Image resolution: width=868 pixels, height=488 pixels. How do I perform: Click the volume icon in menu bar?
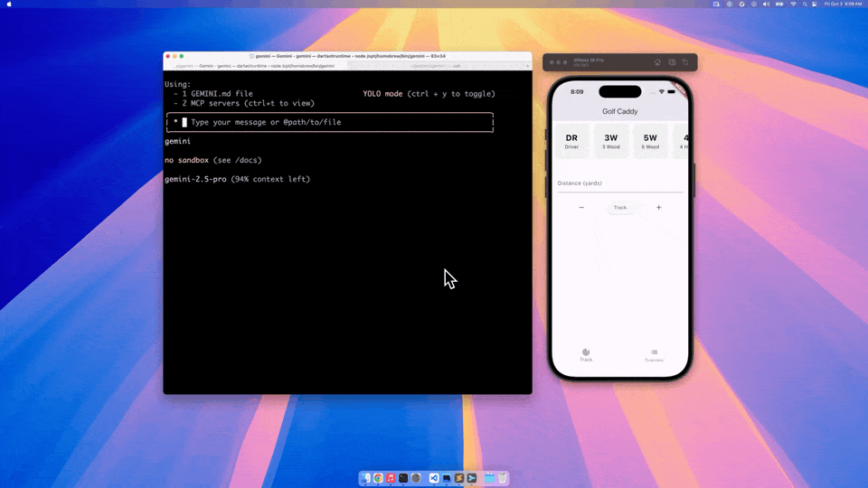(766, 4)
